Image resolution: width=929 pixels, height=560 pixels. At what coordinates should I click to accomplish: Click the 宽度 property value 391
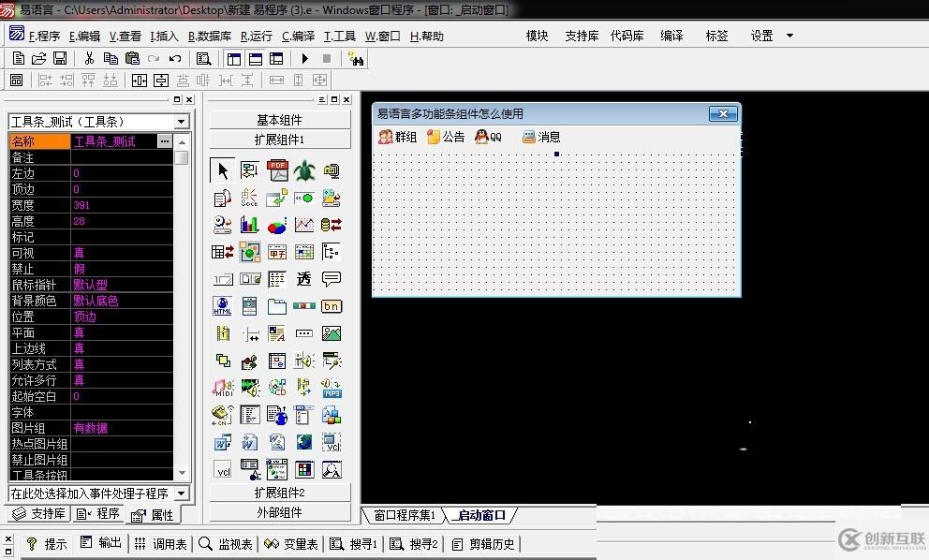pos(122,205)
